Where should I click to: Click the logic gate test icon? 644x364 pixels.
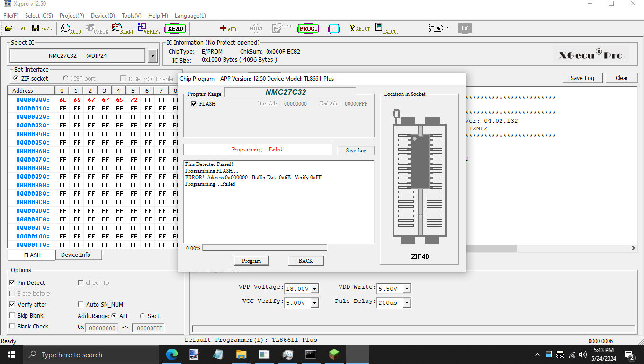coord(438,28)
